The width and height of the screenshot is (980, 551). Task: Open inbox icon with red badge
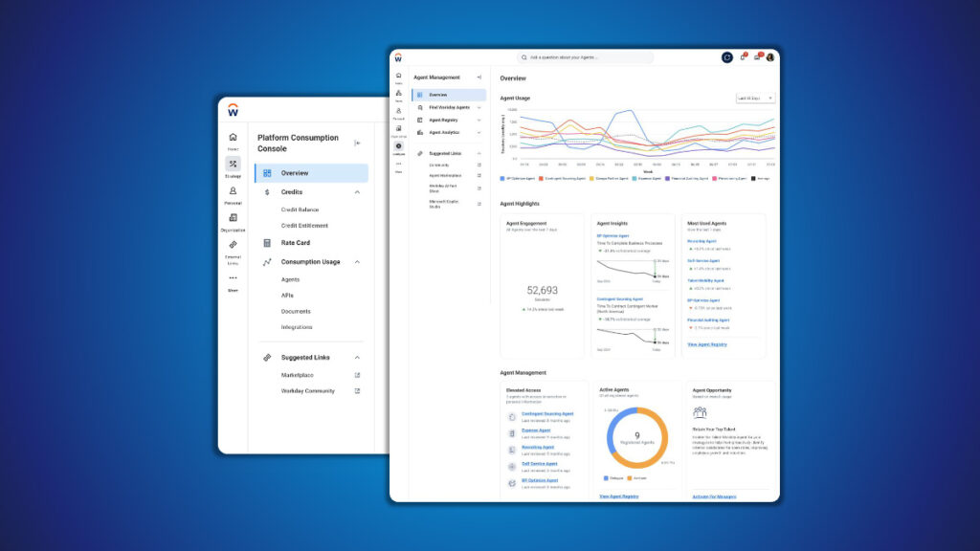[x=758, y=56]
